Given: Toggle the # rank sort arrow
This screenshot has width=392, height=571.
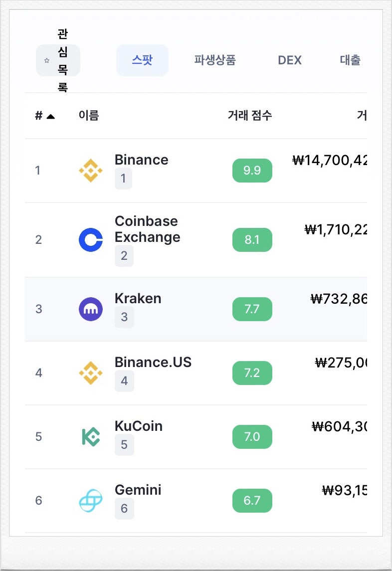Looking at the screenshot, I should pos(50,116).
